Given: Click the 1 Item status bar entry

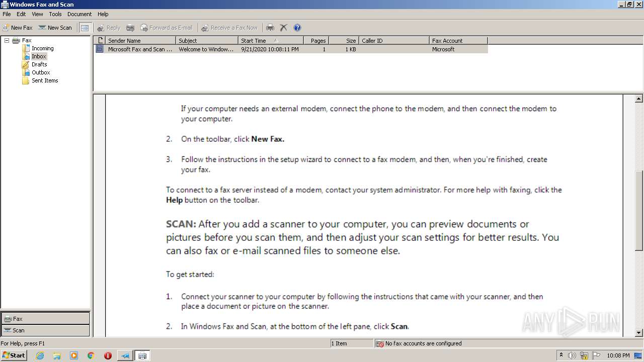Looking at the screenshot, I should tap(339, 343).
